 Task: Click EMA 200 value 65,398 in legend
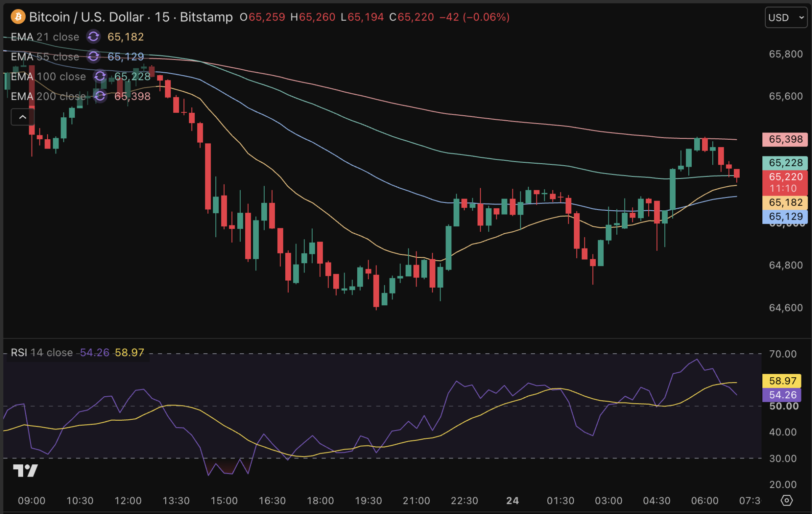pyautogui.click(x=133, y=96)
